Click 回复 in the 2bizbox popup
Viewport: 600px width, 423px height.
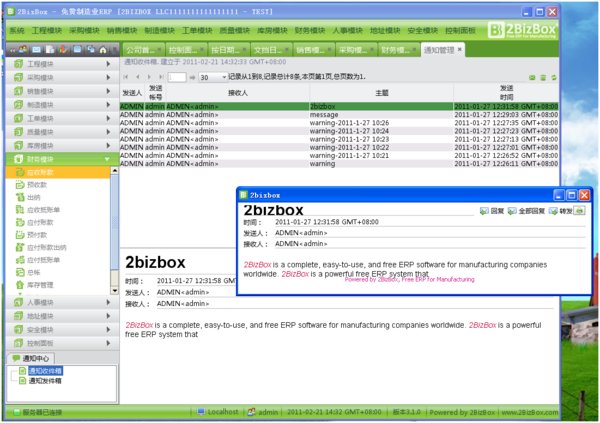click(492, 211)
